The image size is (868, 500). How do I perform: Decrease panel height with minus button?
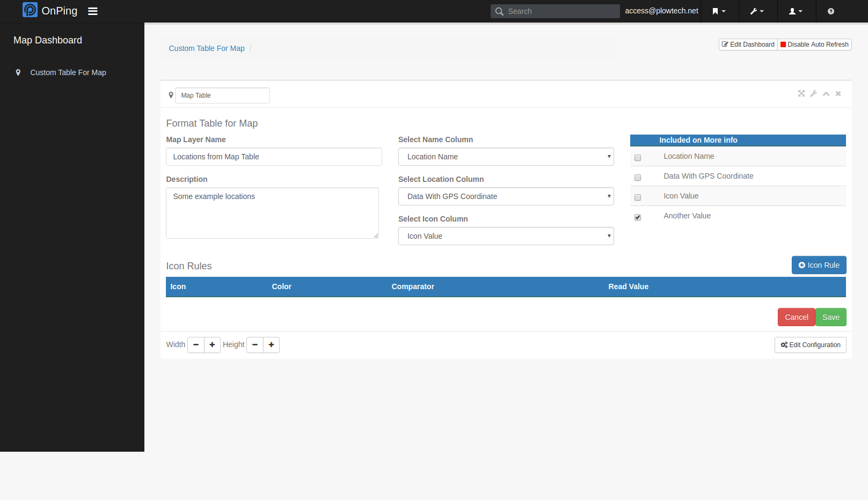click(x=255, y=344)
